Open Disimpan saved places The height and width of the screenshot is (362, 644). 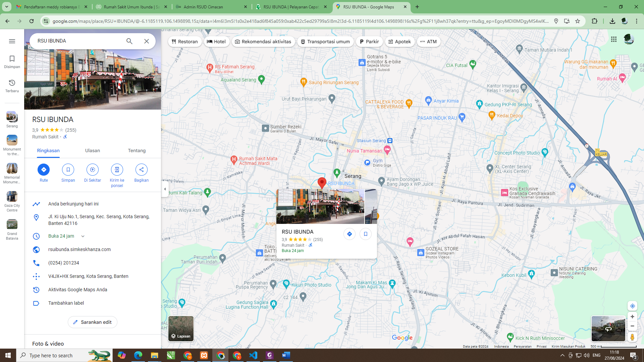pos(12,62)
